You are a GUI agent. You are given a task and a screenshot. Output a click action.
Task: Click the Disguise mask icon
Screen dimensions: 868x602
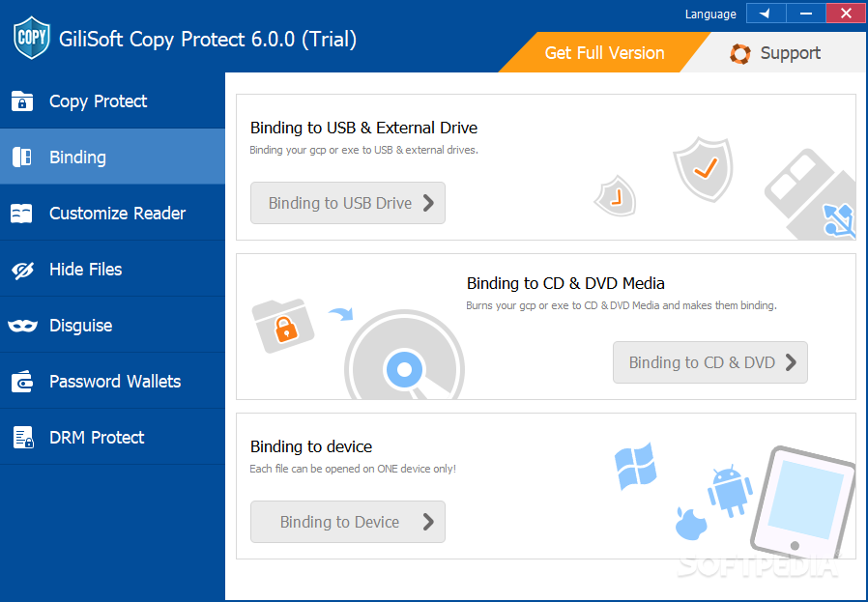22,326
